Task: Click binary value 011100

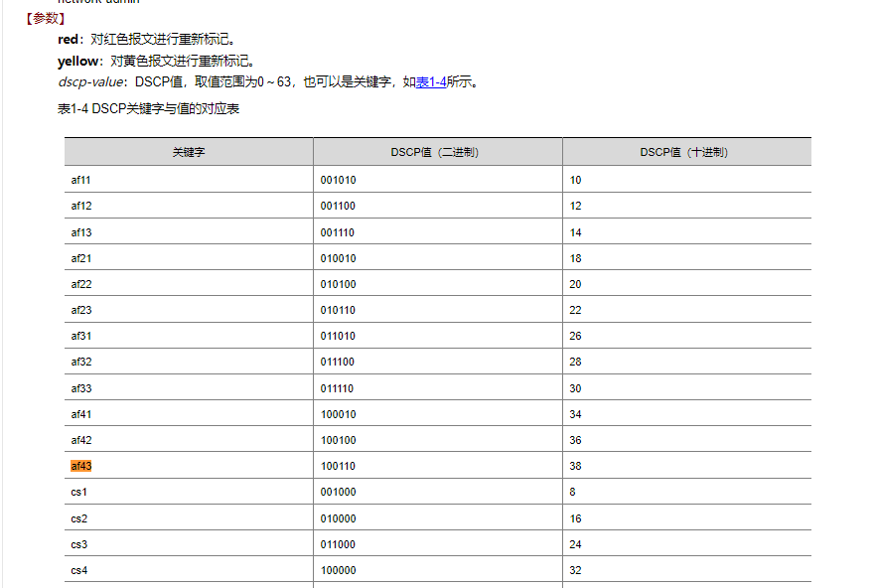Action: pyautogui.click(x=338, y=362)
